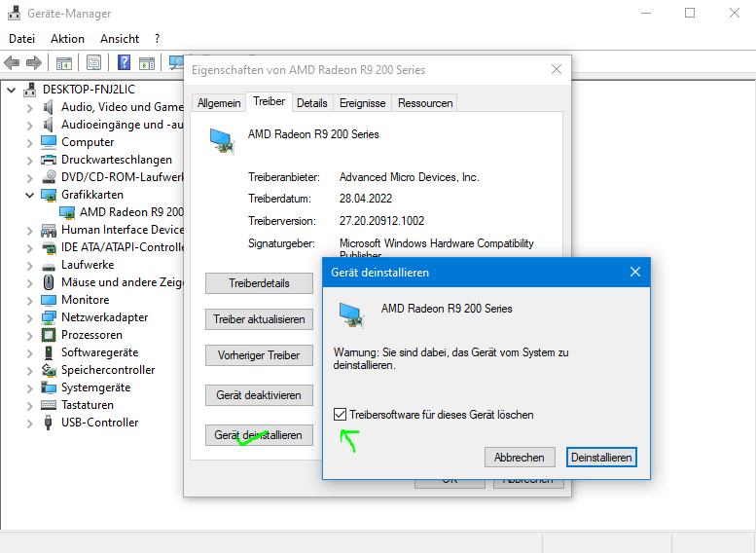This screenshot has width=756, height=553.
Task: Select the Druckwarteschlangen tree item
Action: tap(116, 160)
